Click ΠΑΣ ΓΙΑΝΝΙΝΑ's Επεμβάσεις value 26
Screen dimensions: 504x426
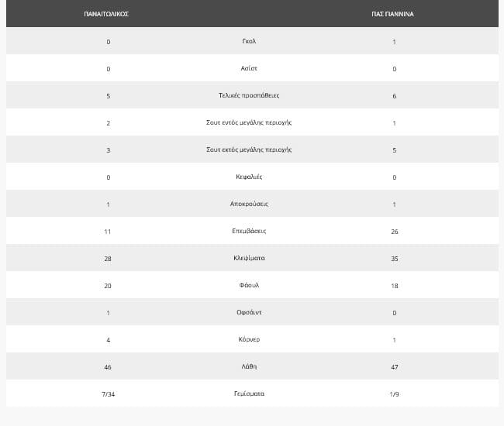394,232
